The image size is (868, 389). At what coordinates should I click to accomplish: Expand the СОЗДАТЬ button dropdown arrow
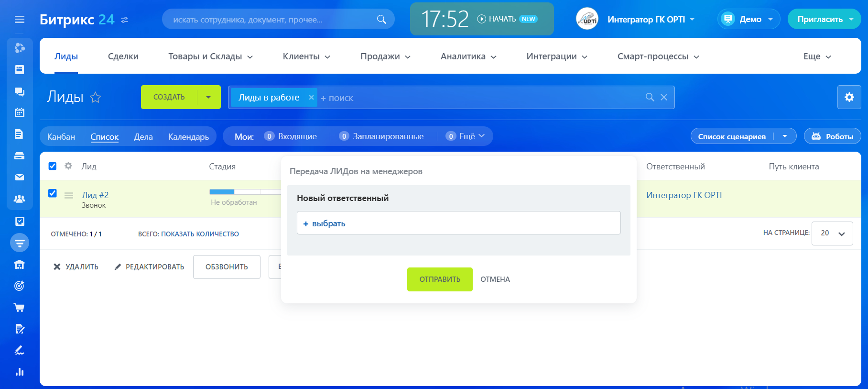(208, 97)
